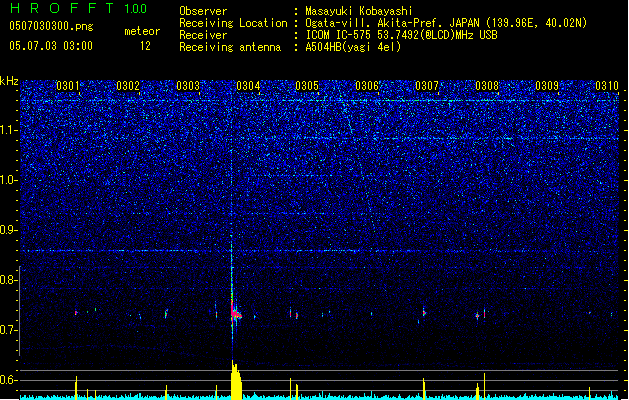Click the tall yellow intensity burst near 0304
This screenshot has height=400, width=629.
[236, 380]
